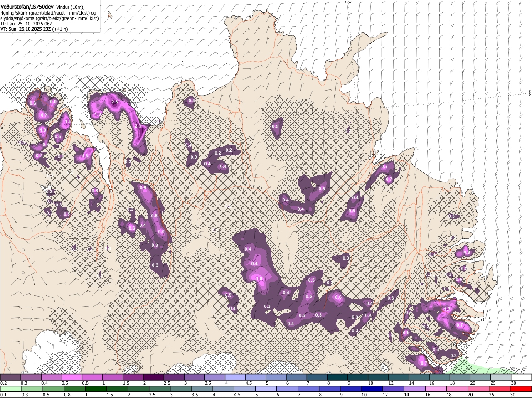Click the 'VT: Sun. 26.10.2025 23Z' valid time
The width and height of the screenshot is (532, 398).
(25, 29)
